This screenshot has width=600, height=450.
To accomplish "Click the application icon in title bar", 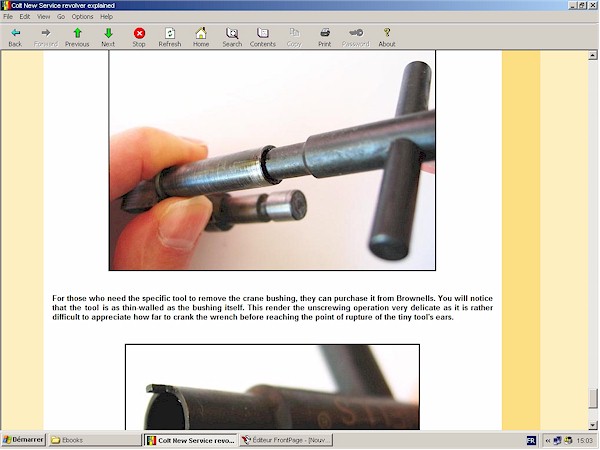I will point(6,5).
